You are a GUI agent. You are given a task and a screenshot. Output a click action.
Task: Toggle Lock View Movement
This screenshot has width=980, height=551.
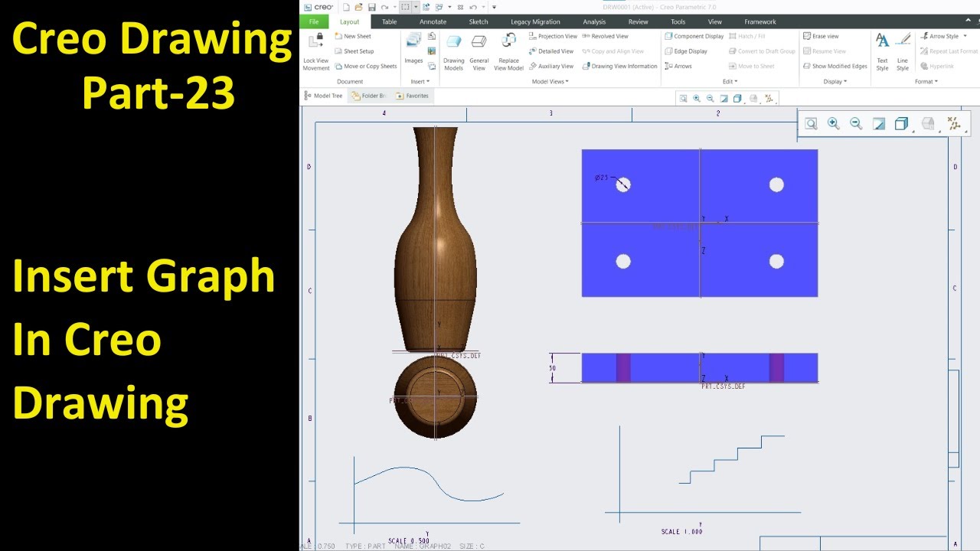(x=316, y=52)
